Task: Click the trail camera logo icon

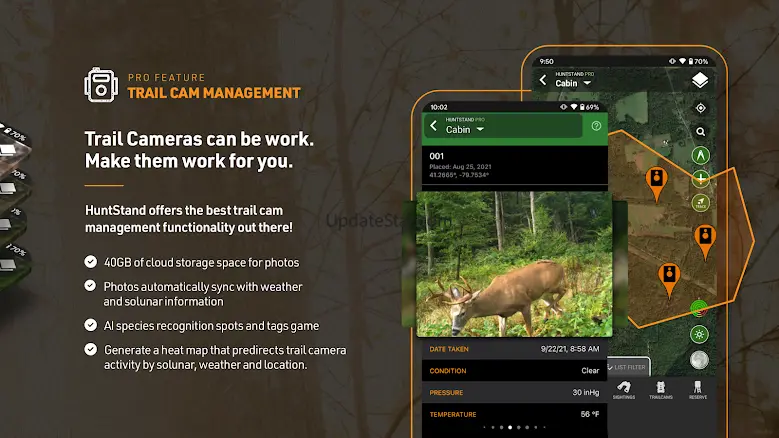Action: (101, 85)
